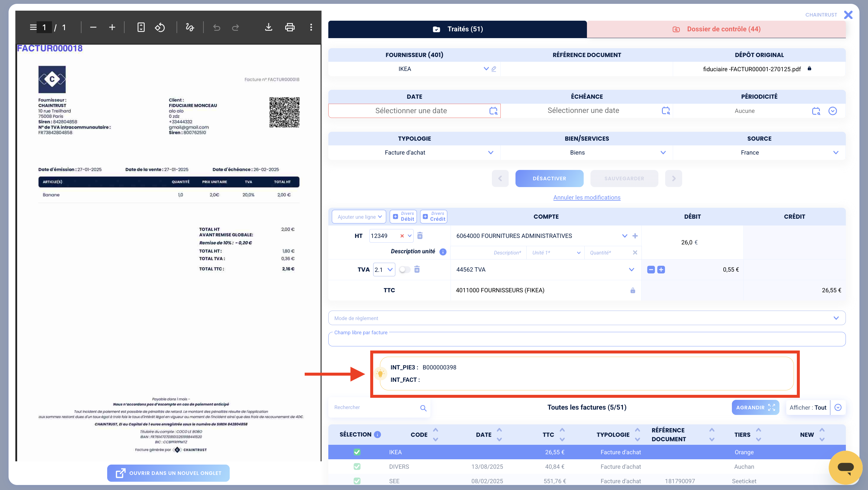This screenshot has width=868, height=490.
Task: Clear the 12349 HT code value
Action: pos(402,236)
